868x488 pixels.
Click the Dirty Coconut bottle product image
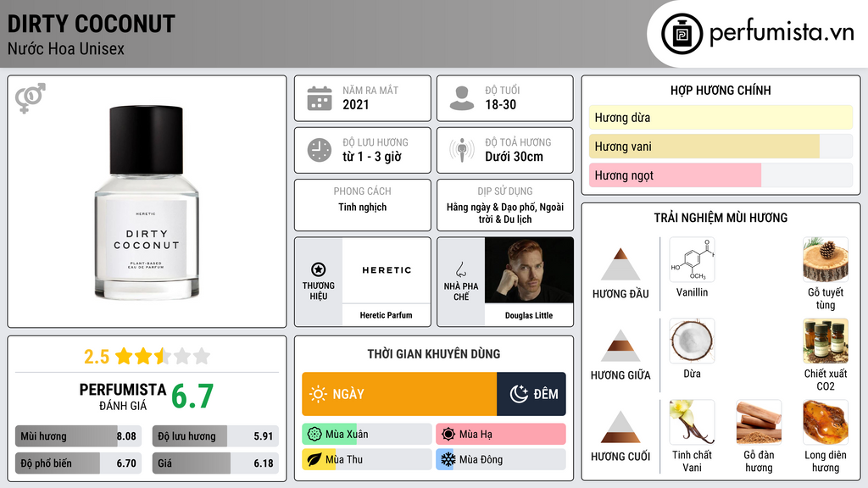(147, 202)
